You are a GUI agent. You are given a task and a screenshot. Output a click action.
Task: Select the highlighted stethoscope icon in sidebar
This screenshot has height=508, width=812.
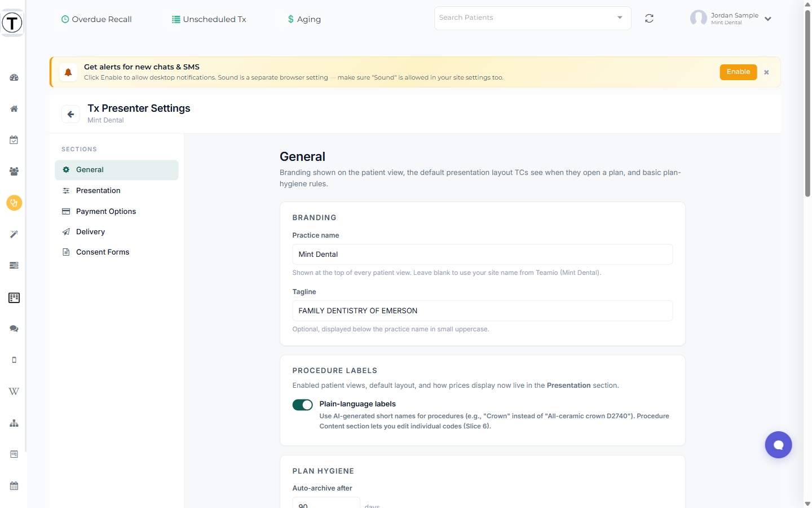tap(14, 203)
